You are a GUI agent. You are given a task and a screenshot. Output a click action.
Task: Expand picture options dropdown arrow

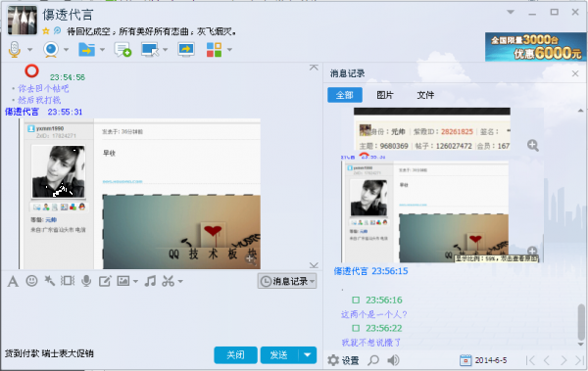tap(135, 282)
